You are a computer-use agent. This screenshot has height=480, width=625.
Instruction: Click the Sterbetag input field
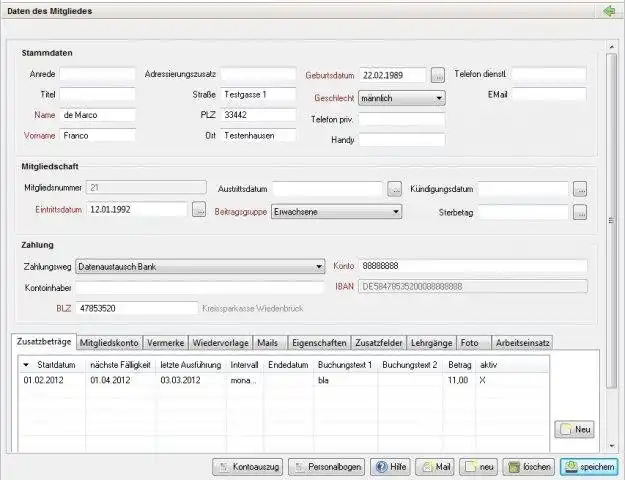coord(523,212)
